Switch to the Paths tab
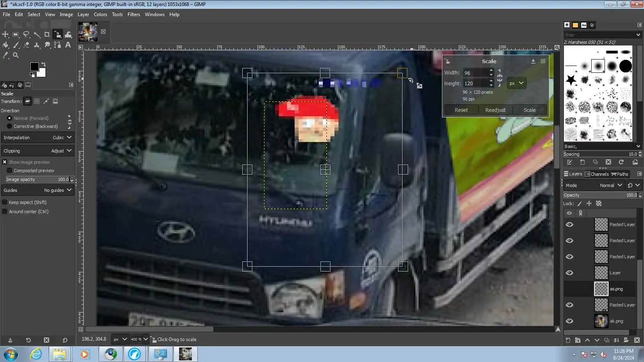644x362 pixels. tap(620, 174)
